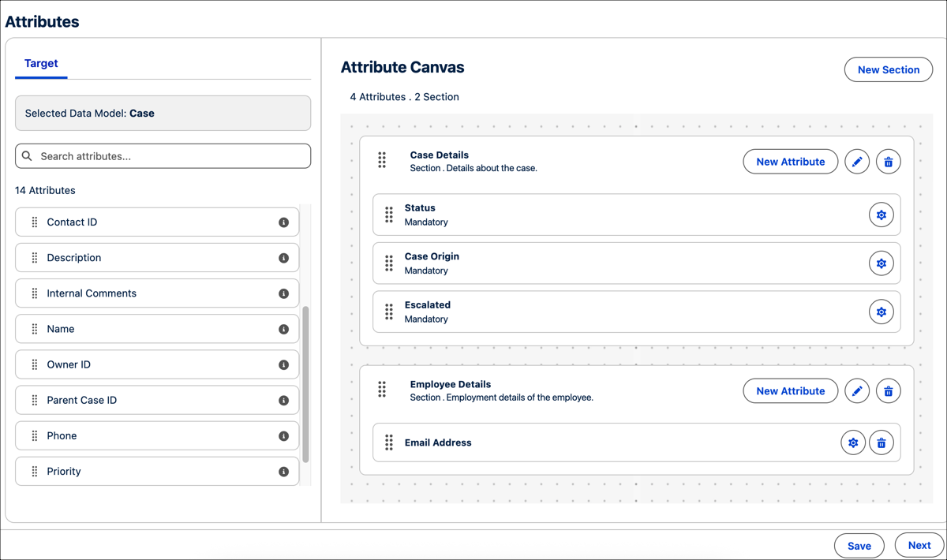This screenshot has width=947, height=560.
Task: Click the Next button
Action: 919,545
